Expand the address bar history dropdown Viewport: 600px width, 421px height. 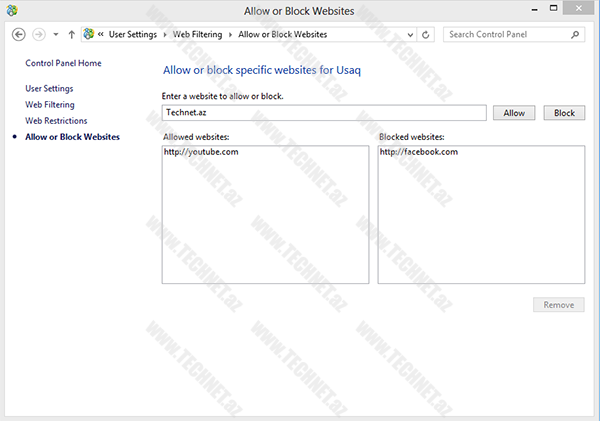(411, 35)
